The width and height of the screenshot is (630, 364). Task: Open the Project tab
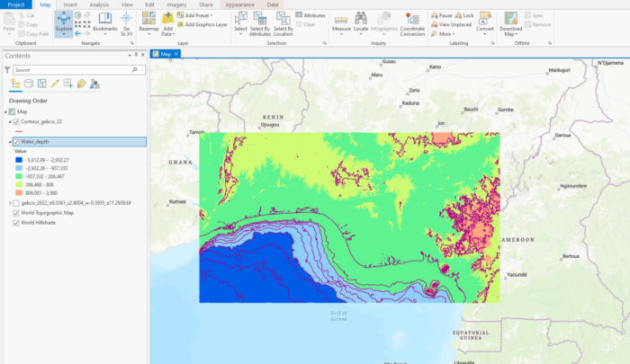tap(16, 4)
